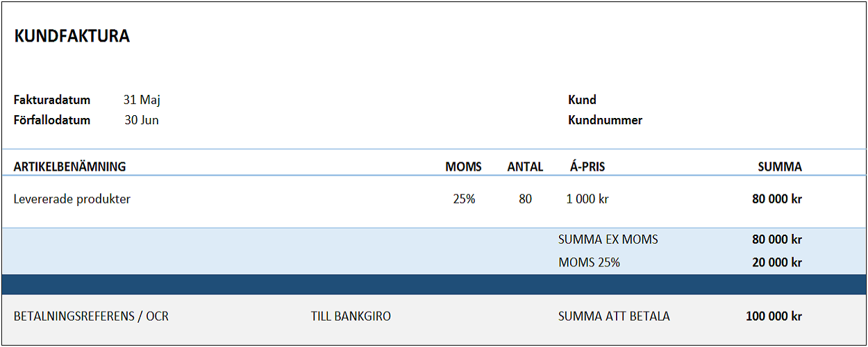
Task: Select the Förfallodatum label
Action: (x=52, y=120)
